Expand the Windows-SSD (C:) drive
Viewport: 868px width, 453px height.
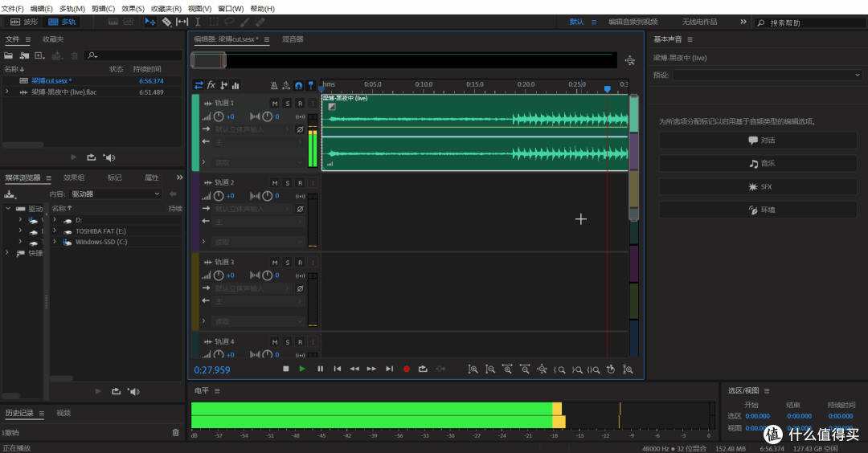tap(55, 242)
